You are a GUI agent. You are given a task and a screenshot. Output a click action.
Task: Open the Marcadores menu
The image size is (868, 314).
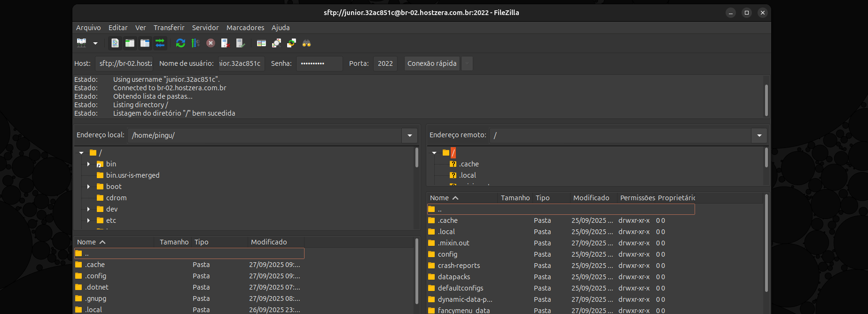pyautogui.click(x=245, y=28)
